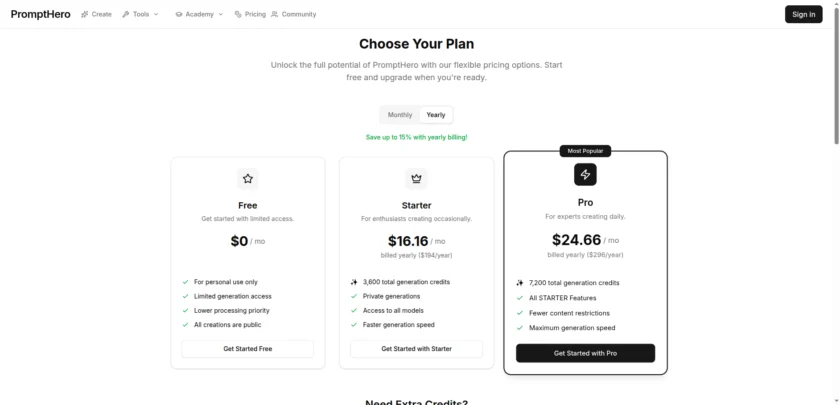This screenshot has width=840, height=405.
Task: Expand the Tools dropdown chevron
Action: [157, 14]
